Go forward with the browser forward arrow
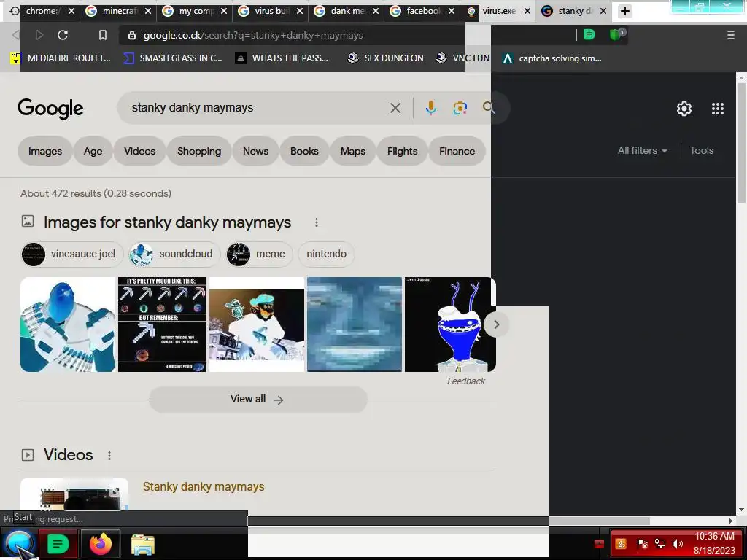This screenshot has height=560, width=747. click(x=39, y=35)
